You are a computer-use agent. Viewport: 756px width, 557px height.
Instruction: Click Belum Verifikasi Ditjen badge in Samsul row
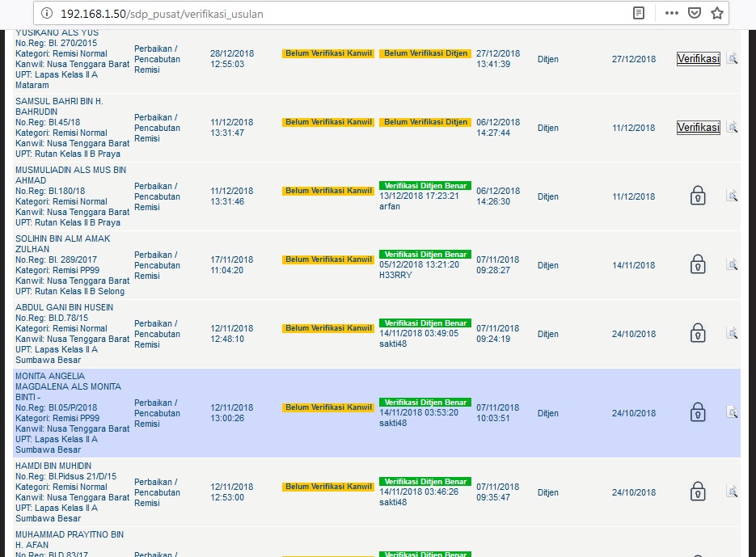pyautogui.click(x=425, y=122)
